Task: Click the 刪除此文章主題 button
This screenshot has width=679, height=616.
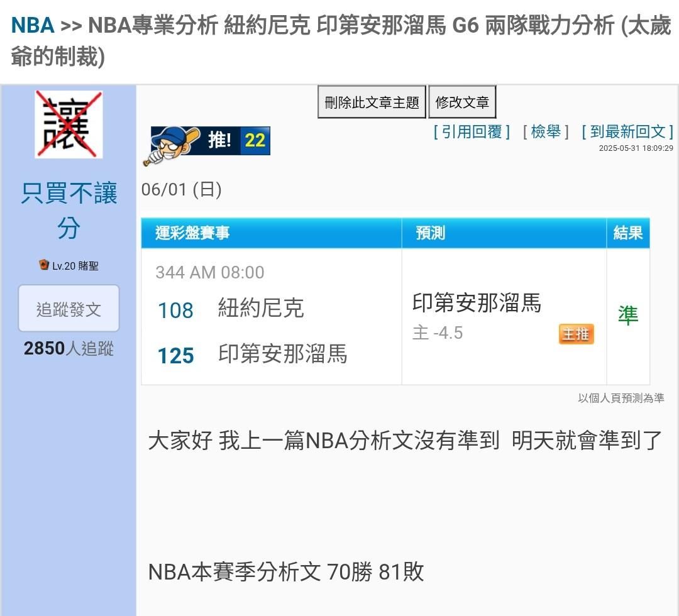Action: pos(372,102)
